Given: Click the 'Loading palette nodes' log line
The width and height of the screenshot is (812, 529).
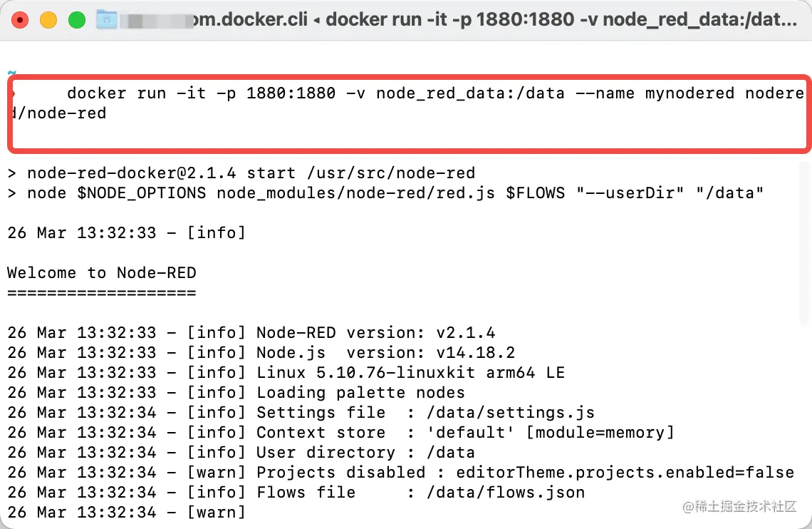Looking at the screenshot, I should pyautogui.click(x=236, y=392).
